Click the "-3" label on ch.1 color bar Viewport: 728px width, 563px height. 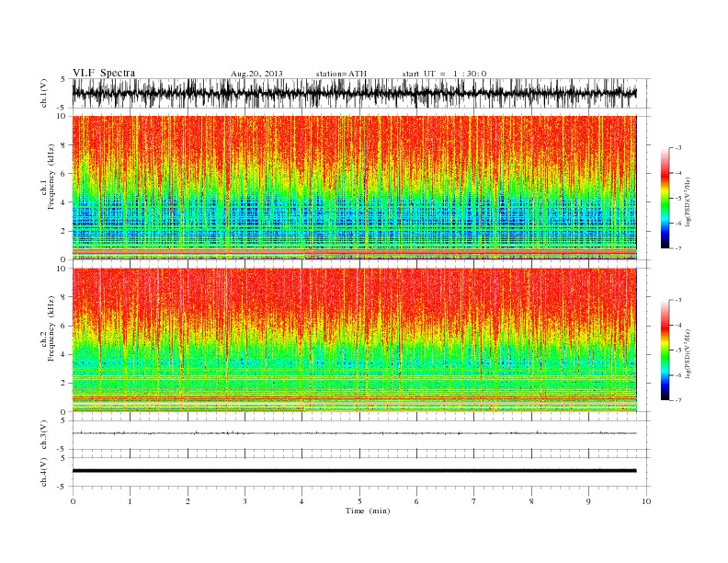tap(678, 148)
